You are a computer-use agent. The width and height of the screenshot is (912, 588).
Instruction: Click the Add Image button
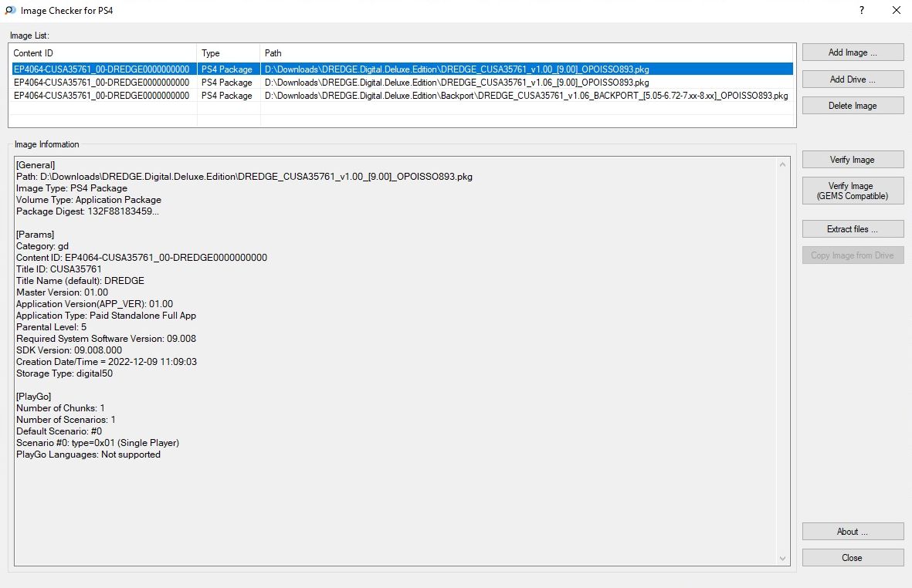(x=853, y=52)
